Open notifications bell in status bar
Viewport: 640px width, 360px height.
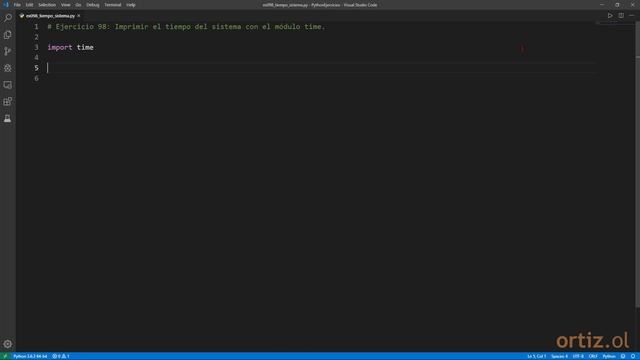(x=633, y=356)
